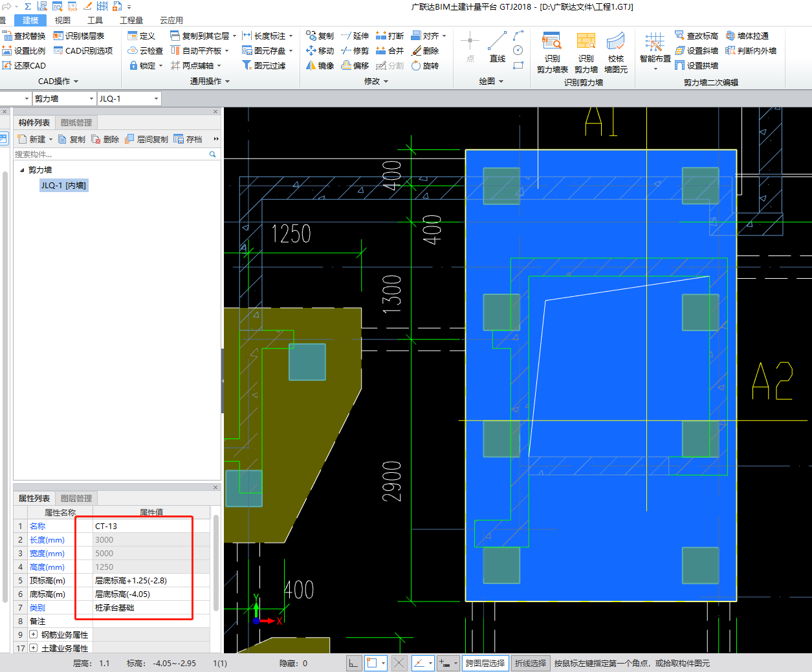Click 图元过滤 (Element Filter)
Viewport: 812px width, 672px height.
263,65
